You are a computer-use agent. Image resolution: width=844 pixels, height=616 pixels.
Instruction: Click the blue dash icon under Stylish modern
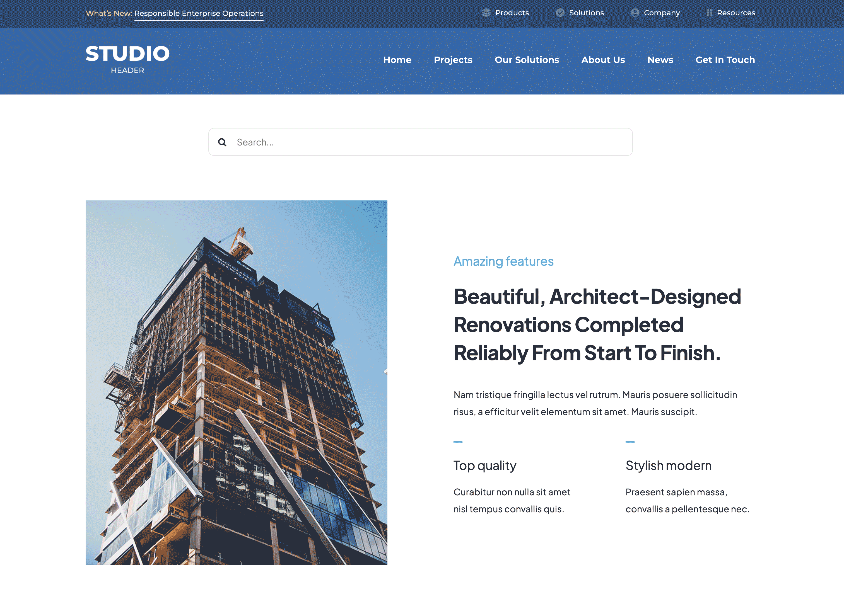[629, 442]
